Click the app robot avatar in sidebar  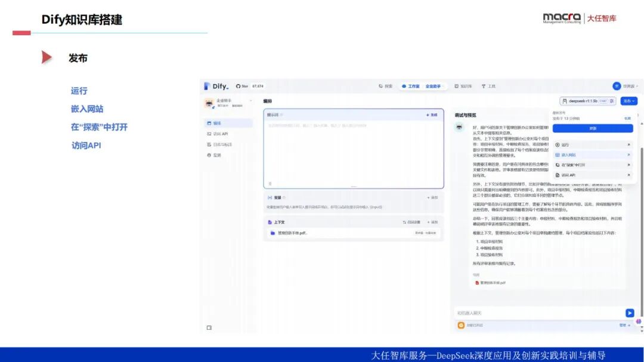coord(209,103)
